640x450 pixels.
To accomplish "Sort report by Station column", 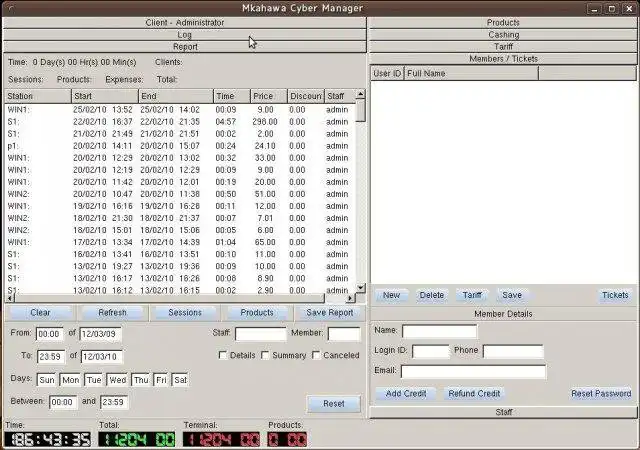I will [38, 96].
